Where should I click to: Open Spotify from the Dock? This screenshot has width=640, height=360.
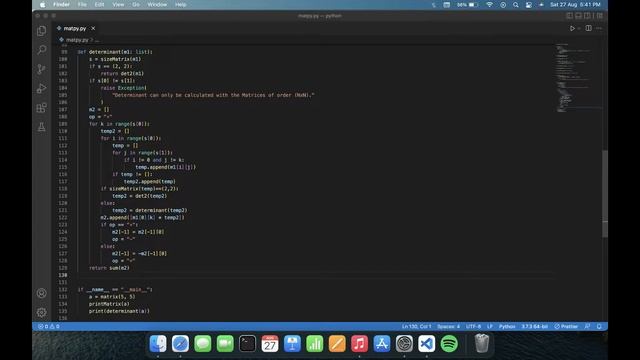tap(449, 344)
